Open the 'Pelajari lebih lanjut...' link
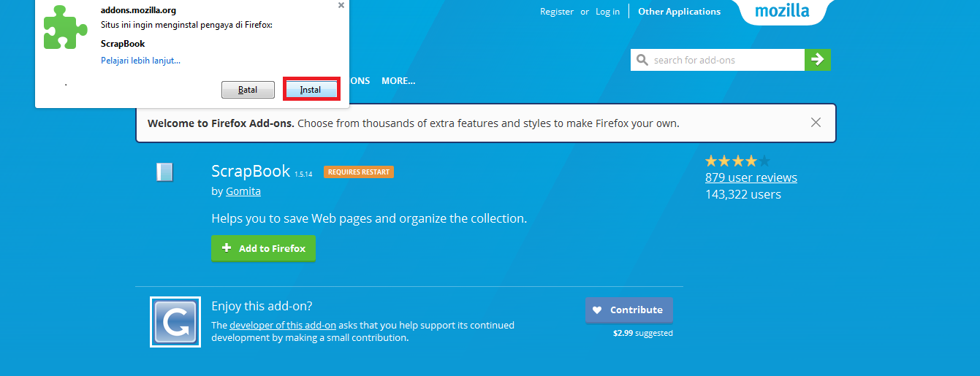The image size is (980, 376). (140, 61)
